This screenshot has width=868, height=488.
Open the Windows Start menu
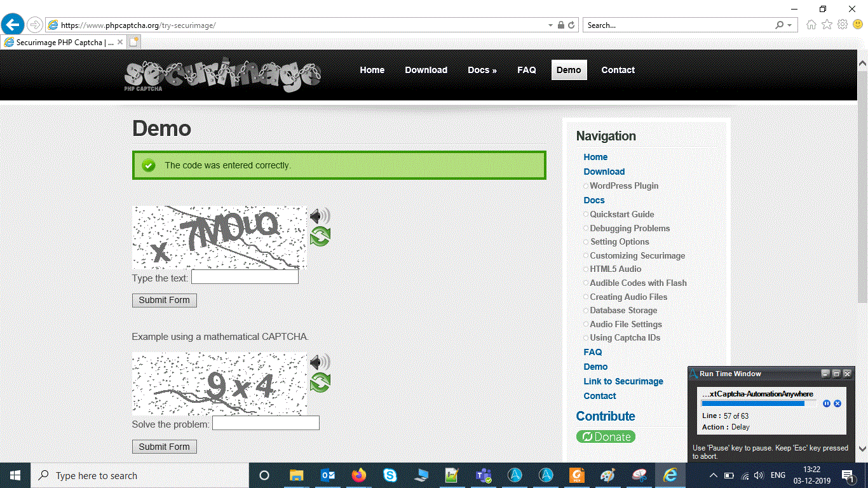click(15, 475)
